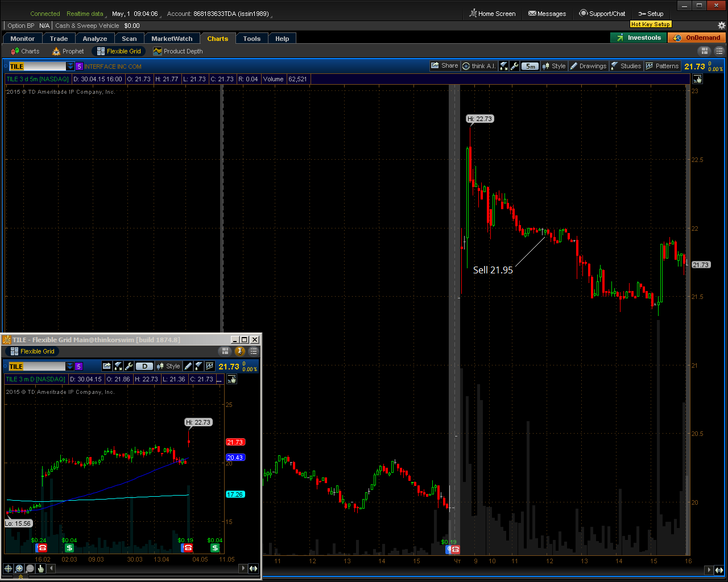The height and width of the screenshot is (582, 728).
Task: Click the purple link color 5 in main chart
Action: click(x=79, y=66)
